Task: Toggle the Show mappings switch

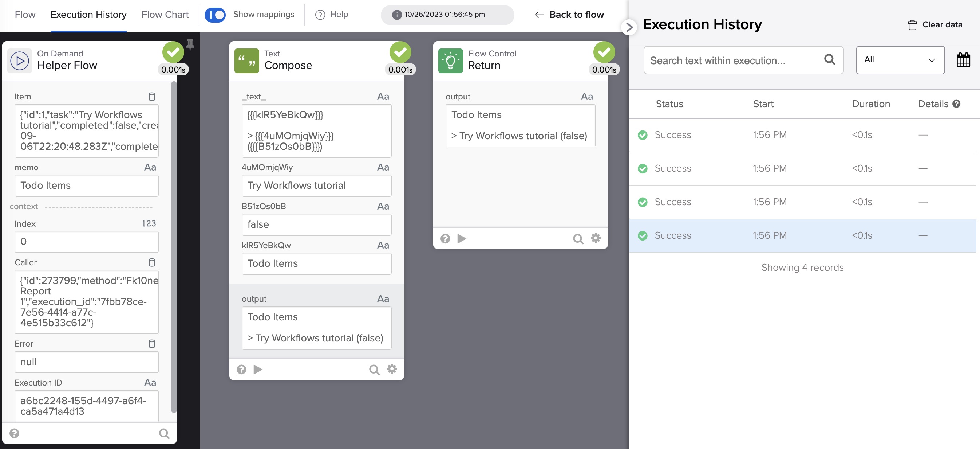Action: click(215, 15)
